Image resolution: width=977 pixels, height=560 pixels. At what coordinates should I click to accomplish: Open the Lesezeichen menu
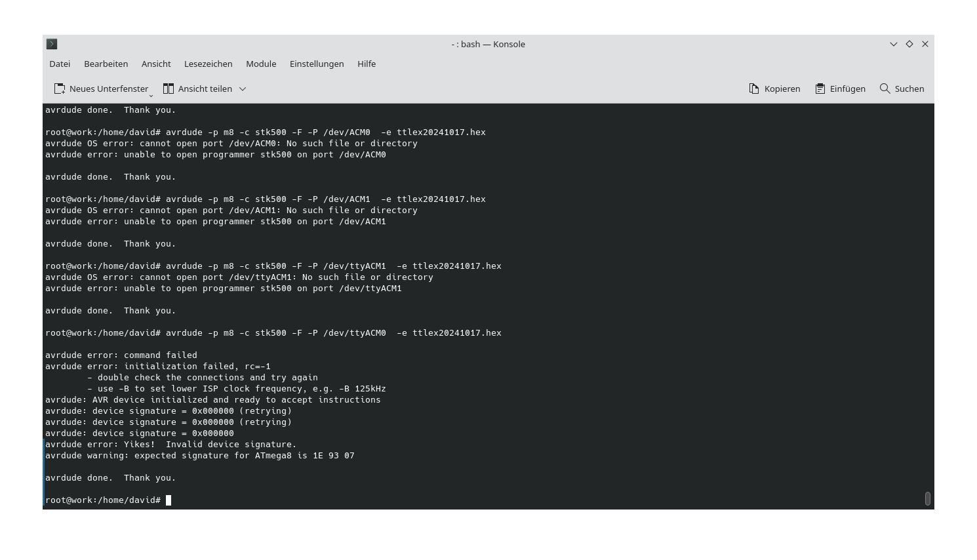tap(208, 64)
